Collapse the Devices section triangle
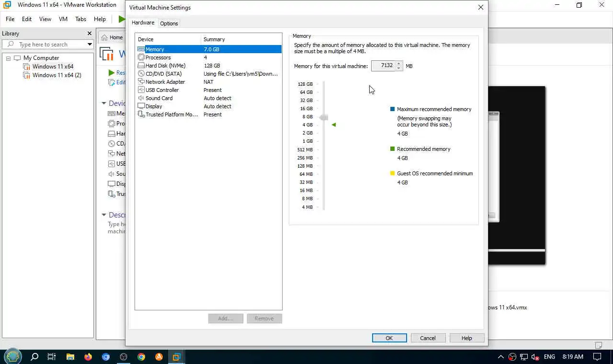Screen dimensions: 613x364 (x=103, y=103)
